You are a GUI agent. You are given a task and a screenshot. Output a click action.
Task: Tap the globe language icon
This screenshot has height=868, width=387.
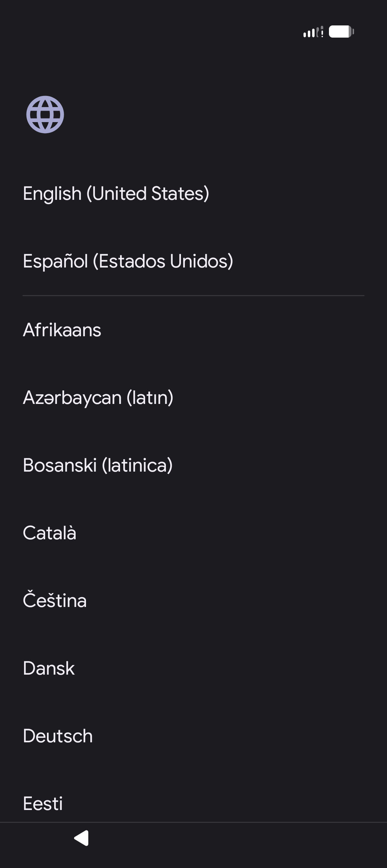(x=45, y=115)
